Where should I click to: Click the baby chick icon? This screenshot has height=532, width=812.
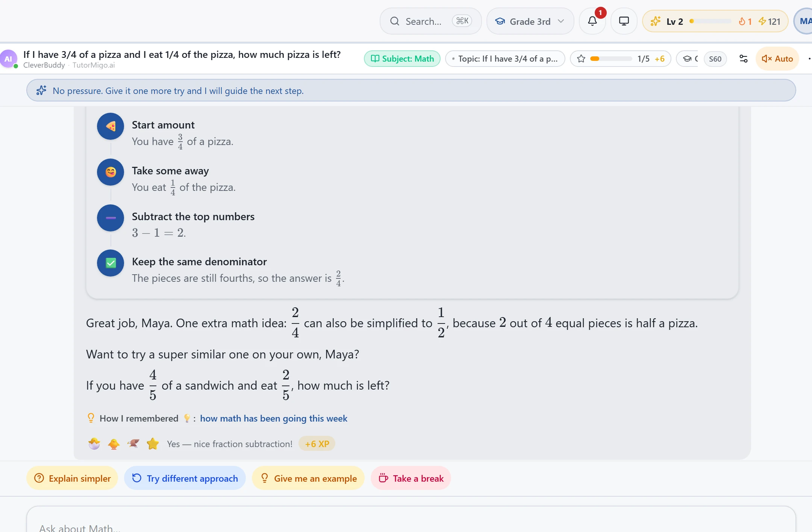point(114,444)
